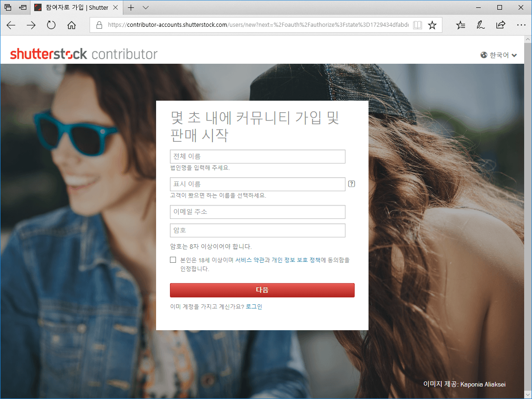Click the 암호는 8자 이상이어야 합니다 hint

(x=211, y=247)
